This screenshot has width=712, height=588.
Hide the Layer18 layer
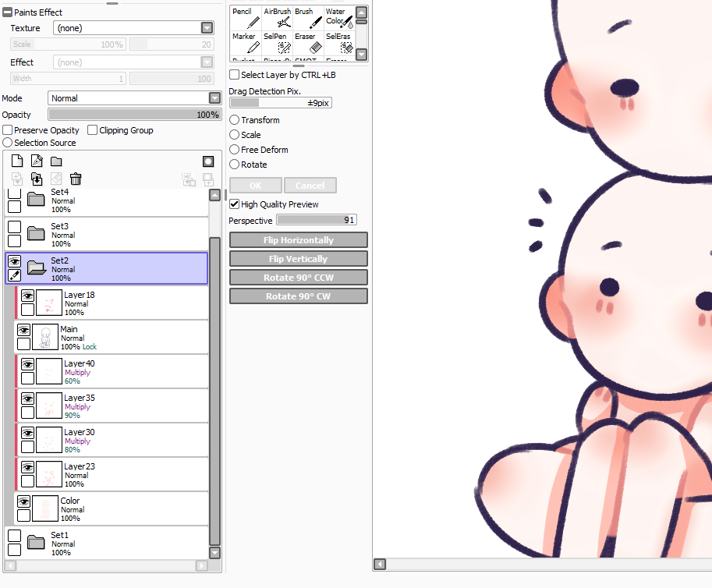tap(28, 296)
